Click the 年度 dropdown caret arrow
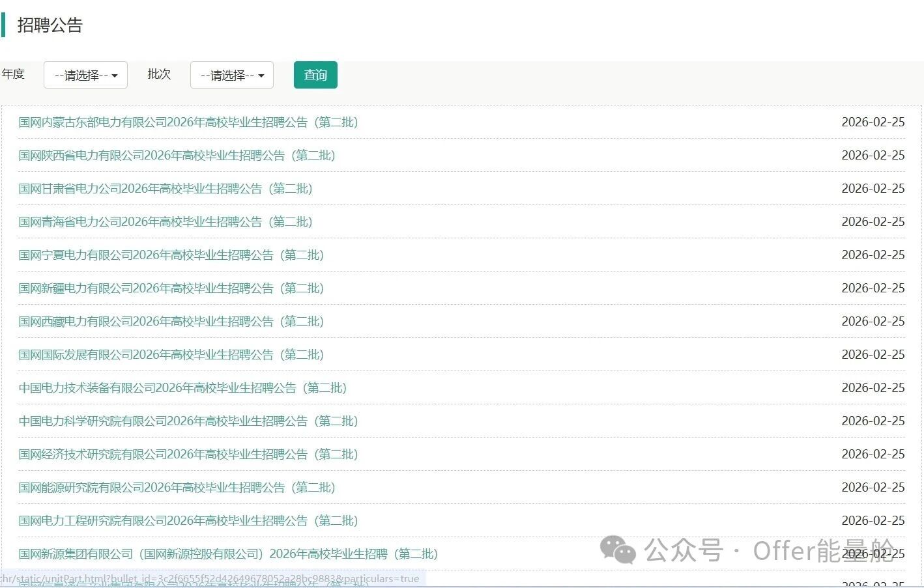Screen dimensions: 924x588 pyautogui.click(x=115, y=76)
